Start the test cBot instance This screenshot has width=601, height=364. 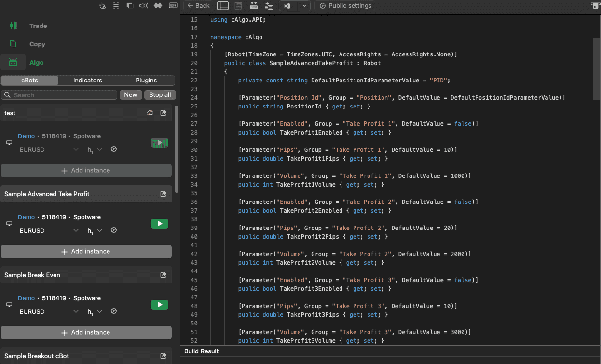click(x=160, y=143)
